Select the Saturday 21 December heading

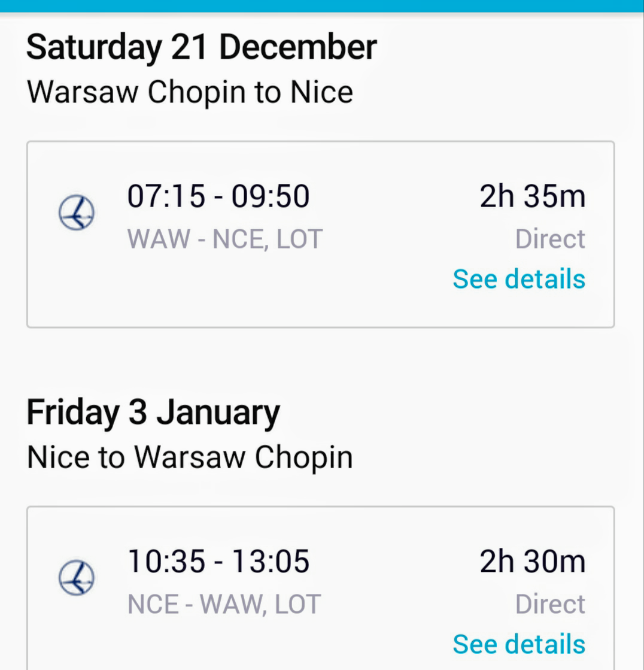[202, 47]
